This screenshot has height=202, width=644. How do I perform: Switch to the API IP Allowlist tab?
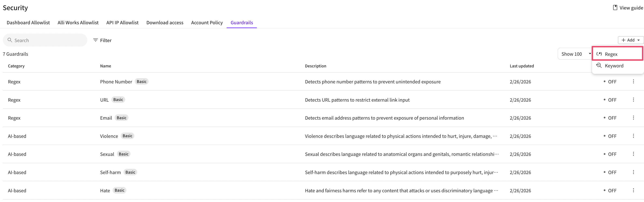(x=122, y=23)
